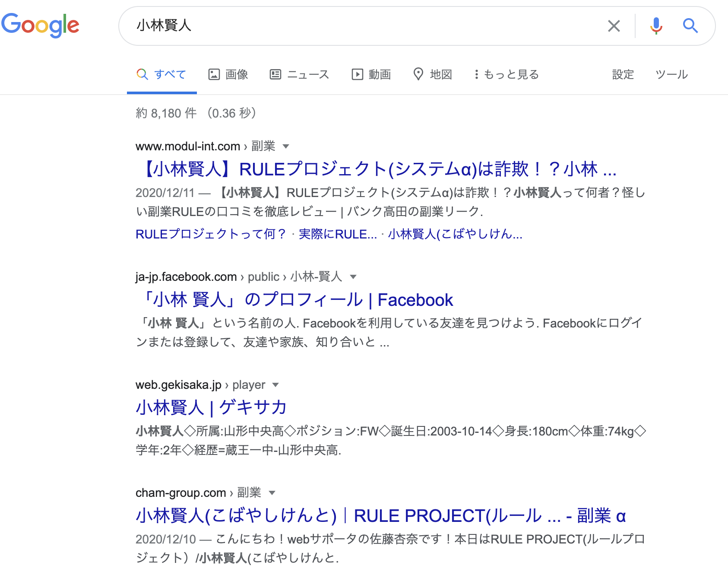Expand dropdown arrow next to cham-group.com 副業
The height and width of the screenshot is (572, 728).
coord(272,493)
